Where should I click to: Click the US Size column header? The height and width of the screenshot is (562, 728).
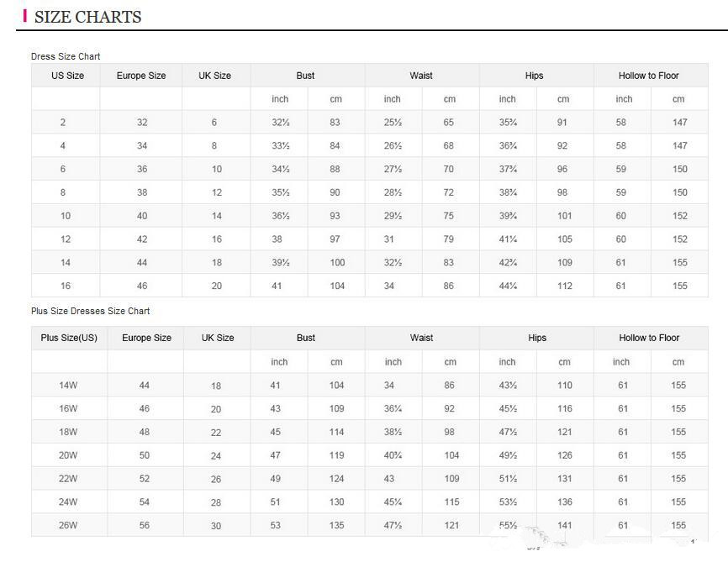68,76
